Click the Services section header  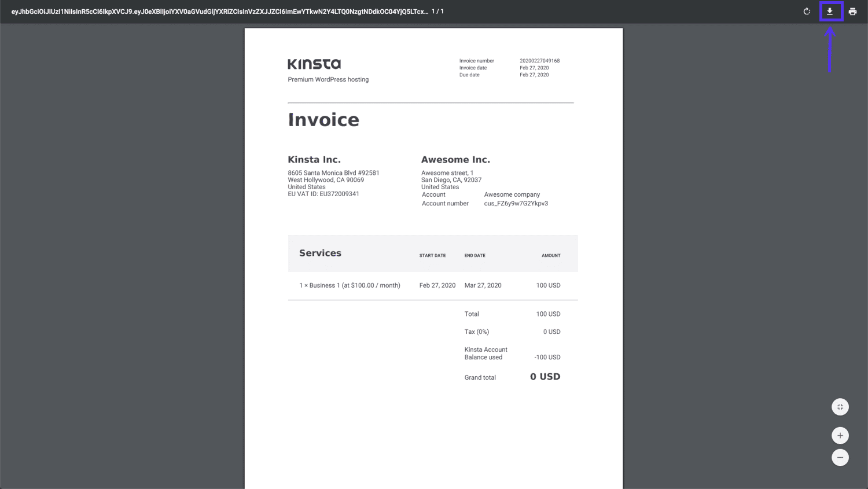click(x=320, y=253)
